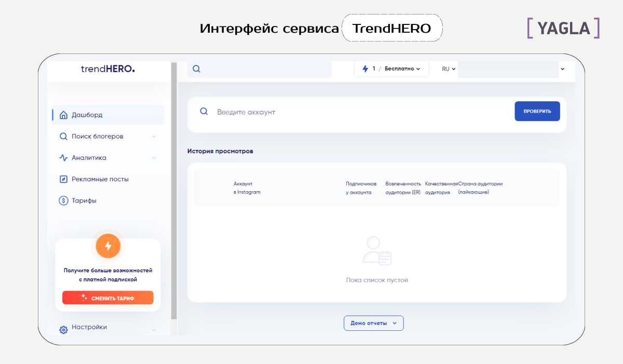
Task: Click the trendHERO logo
Action: pos(108,69)
